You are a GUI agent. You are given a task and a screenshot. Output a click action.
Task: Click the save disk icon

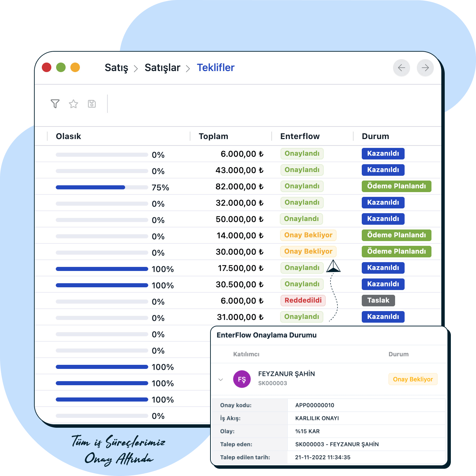(92, 104)
